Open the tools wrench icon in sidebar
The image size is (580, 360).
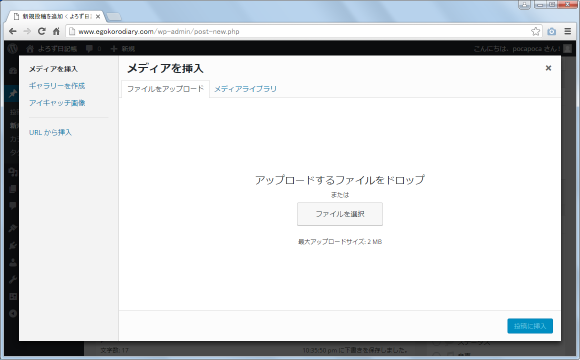13,279
